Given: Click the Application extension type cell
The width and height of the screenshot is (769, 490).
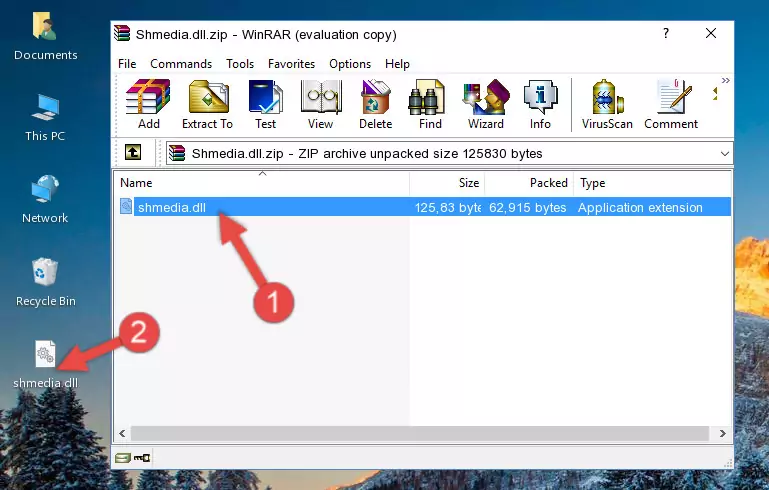Looking at the screenshot, I should tap(640, 207).
